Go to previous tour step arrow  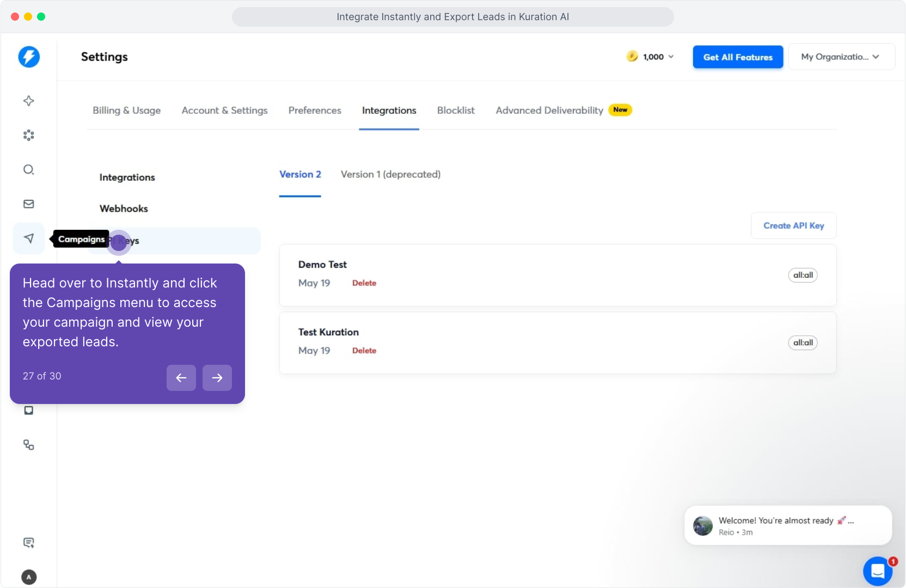181,378
